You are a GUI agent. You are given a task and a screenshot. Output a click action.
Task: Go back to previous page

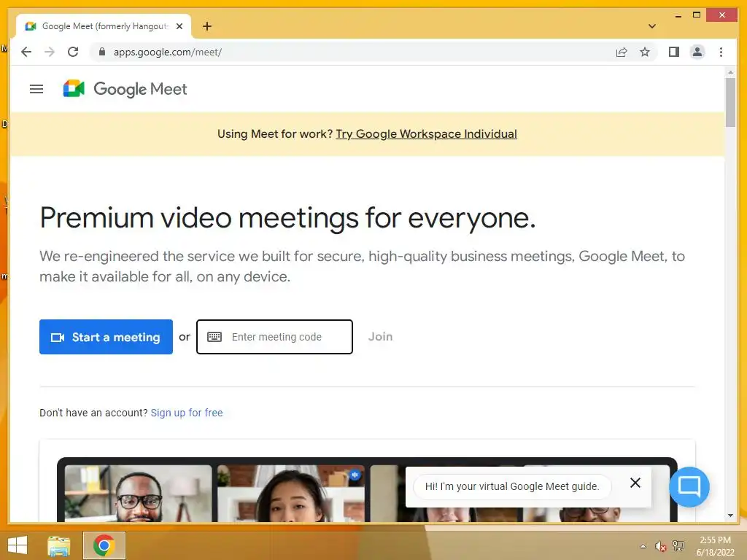(26, 52)
